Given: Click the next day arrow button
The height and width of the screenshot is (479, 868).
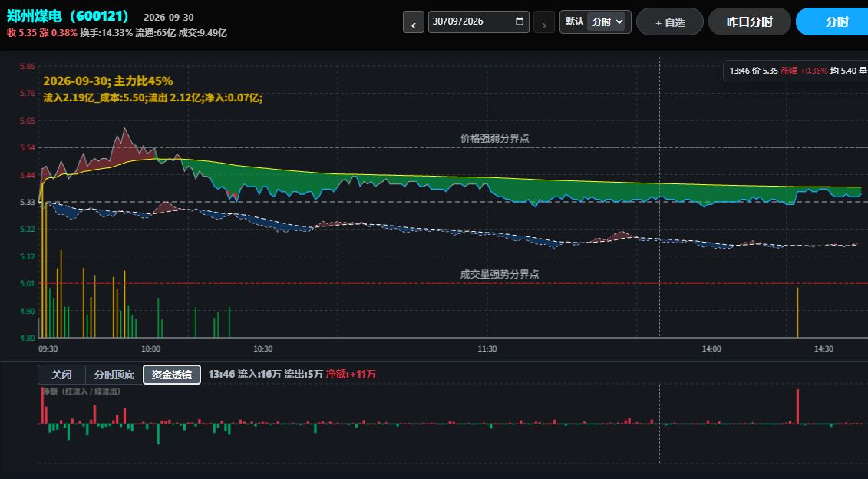Looking at the screenshot, I should [544, 22].
